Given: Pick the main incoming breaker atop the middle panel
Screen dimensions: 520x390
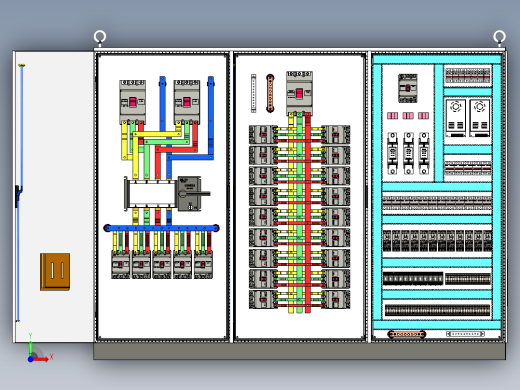Looking at the screenshot, I should pos(299,93).
